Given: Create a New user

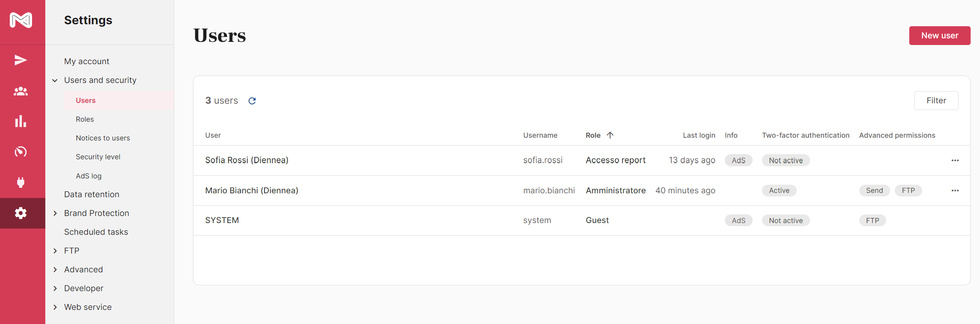Looking at the screenshot, I should (x=939, y=36).
